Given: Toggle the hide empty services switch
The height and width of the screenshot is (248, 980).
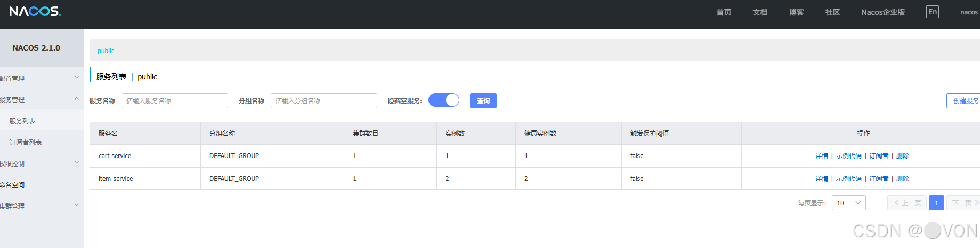Looking at the screenshot, I should [444, 100].
